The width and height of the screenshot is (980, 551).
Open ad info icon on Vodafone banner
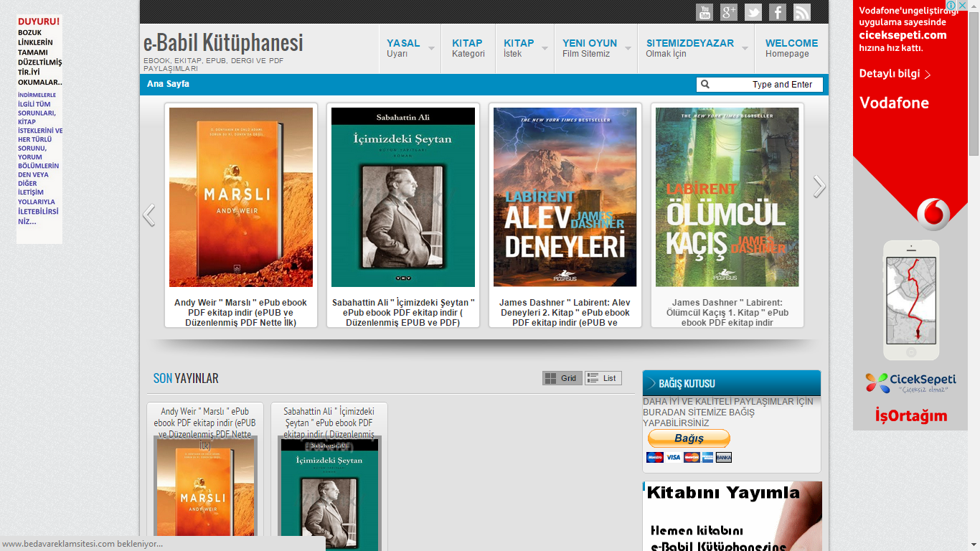click(951, 6)
